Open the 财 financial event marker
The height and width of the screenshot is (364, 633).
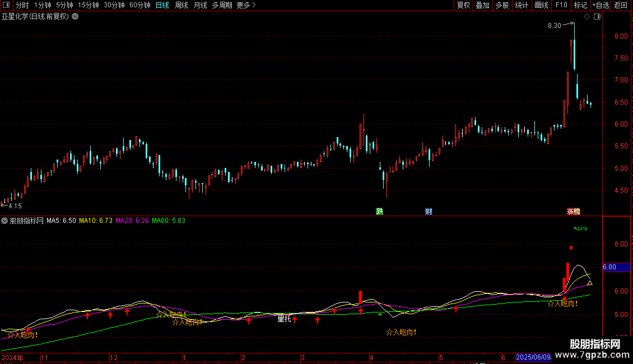(429, 212)
